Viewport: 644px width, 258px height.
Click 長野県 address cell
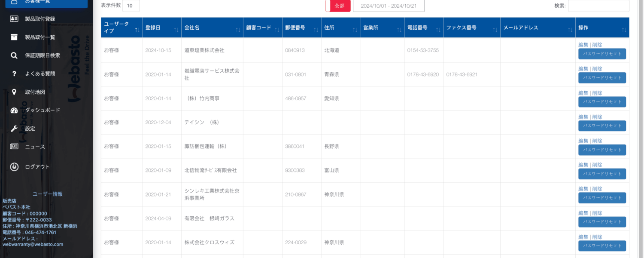point(340,147)
